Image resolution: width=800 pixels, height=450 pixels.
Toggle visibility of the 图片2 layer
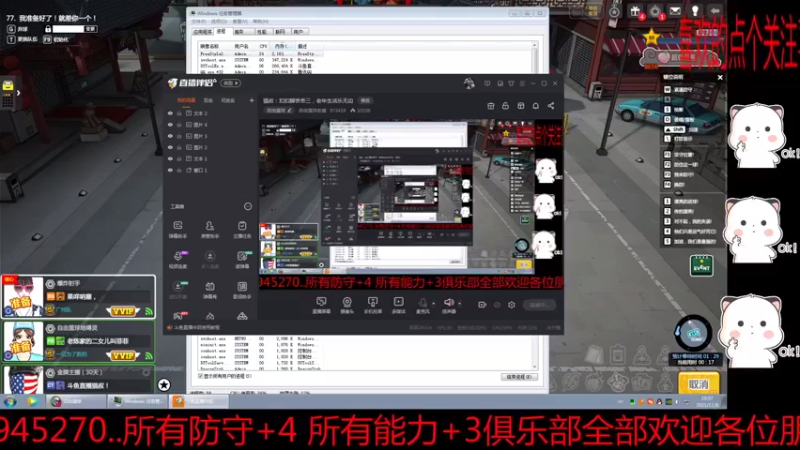170,147
